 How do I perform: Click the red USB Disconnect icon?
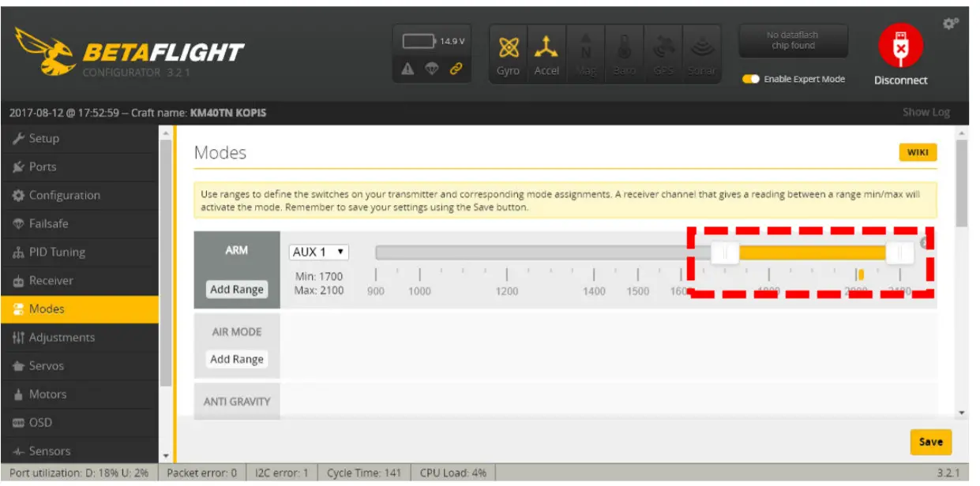[900, 47]
